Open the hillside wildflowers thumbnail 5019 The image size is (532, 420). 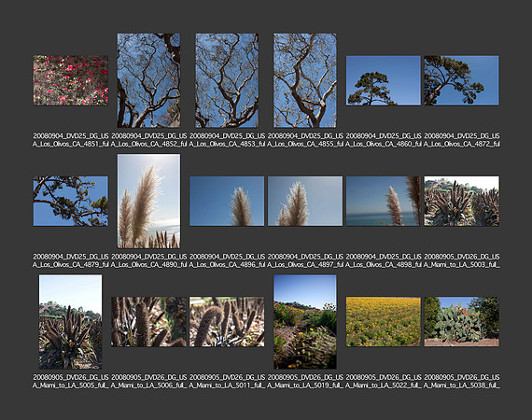point(305,322)
